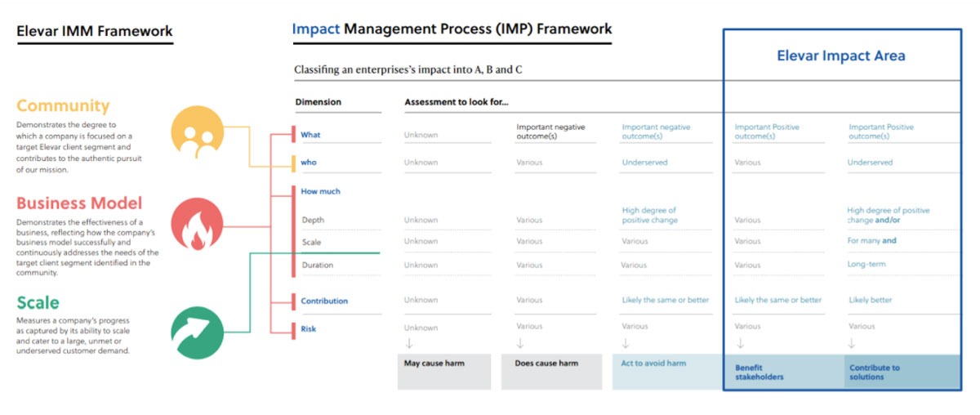Screen dimensions: 980x415
Task: Click the down arrow above Act to avoid harm
Action: (x=626, y=343)
